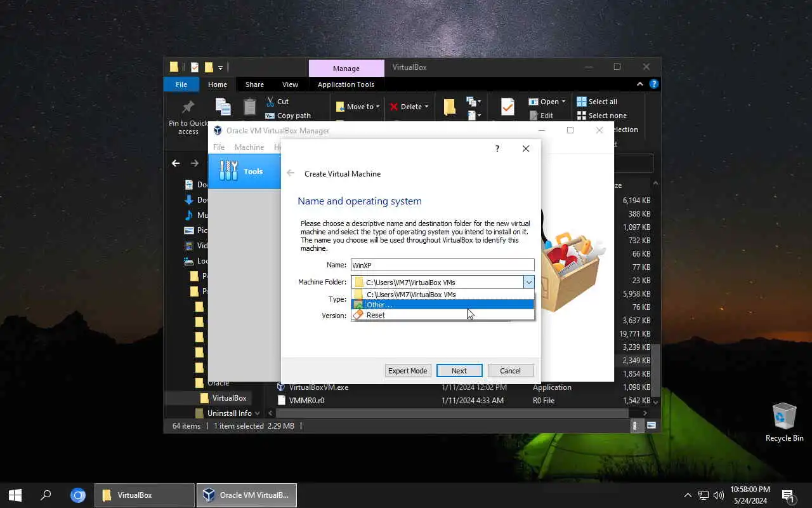Switch to large icons view button
812x508 pixels.
[x=652, y=426]
